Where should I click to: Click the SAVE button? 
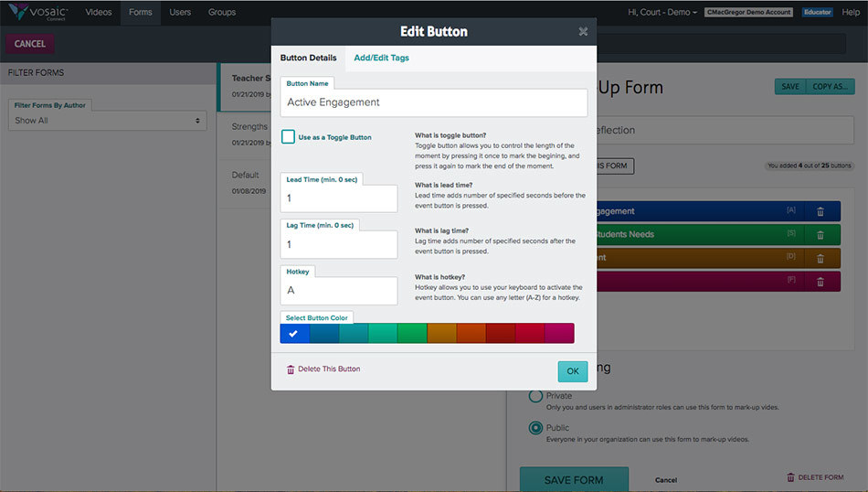coord(790,87)
